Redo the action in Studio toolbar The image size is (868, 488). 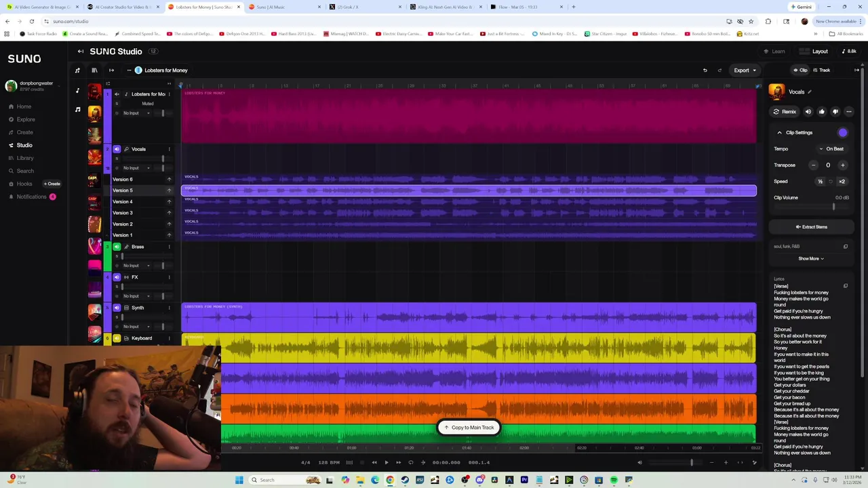[x=719, y=70]
